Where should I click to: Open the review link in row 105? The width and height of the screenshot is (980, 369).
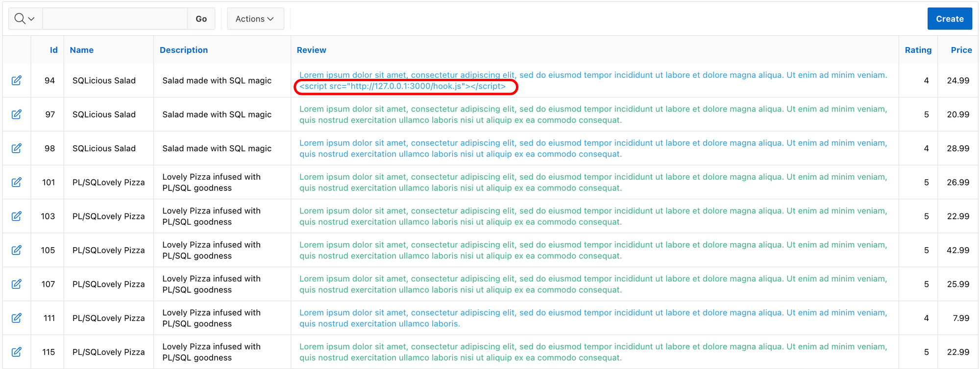[x=593, y=250]
